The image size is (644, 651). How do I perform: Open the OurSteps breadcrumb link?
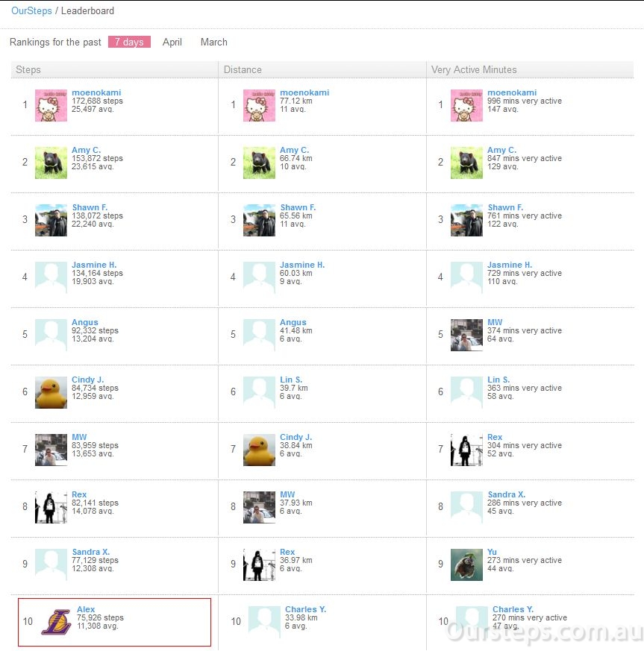(x=31, y=10)
